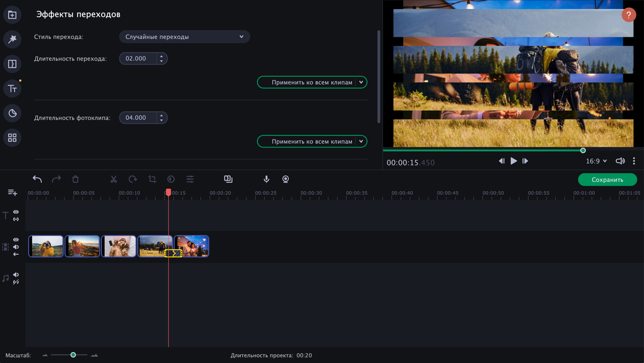
Task: Open the transition style dropdown
Action: (x=185, y=37)
